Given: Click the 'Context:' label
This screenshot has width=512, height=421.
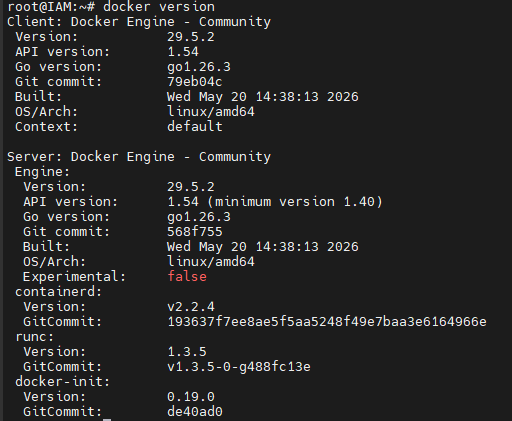Looking at the screenshot, I should pos(46,127).
